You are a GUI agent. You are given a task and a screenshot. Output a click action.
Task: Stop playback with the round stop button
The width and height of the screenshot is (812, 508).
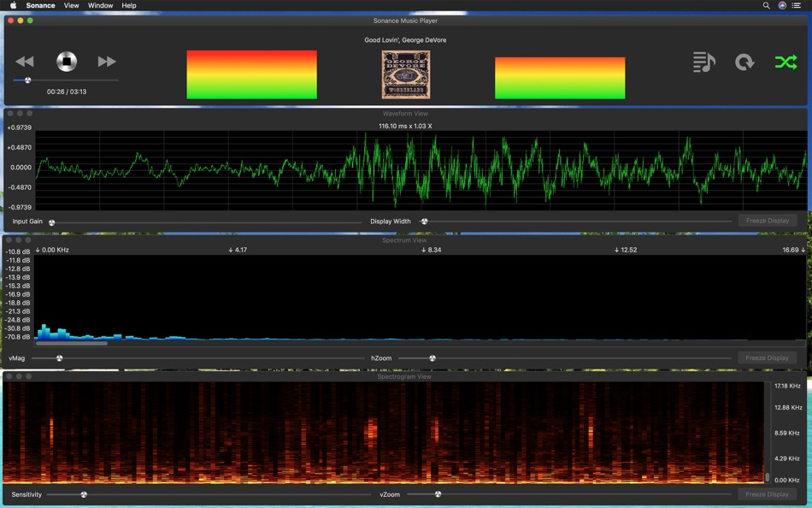[67, 62]
